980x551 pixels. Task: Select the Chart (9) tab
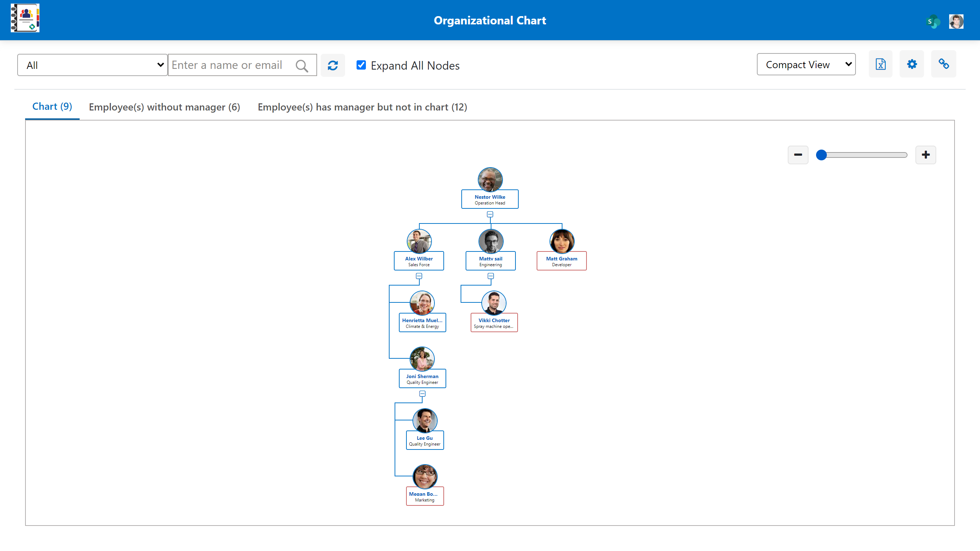(52, 106)
